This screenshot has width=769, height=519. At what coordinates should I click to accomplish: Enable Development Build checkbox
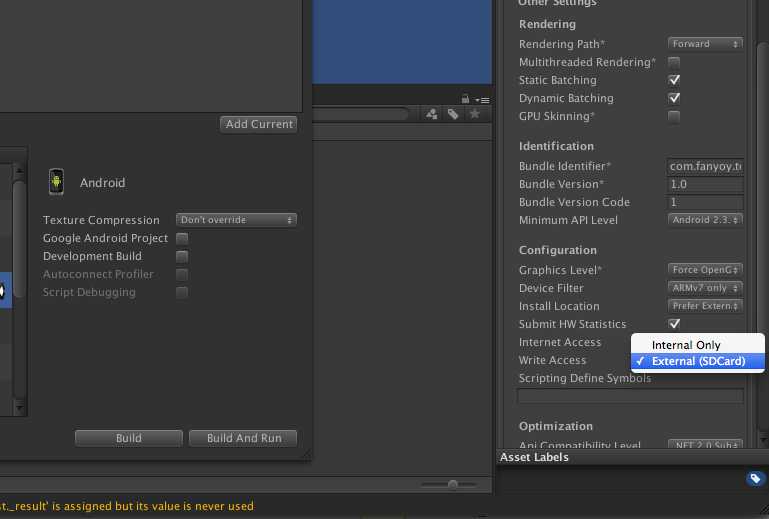(182, 257)
